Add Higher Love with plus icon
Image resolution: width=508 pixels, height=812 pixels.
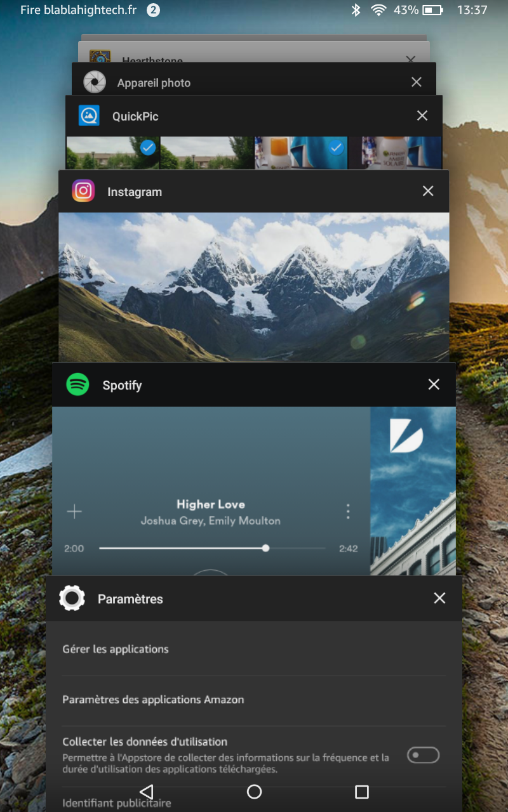coord(74,512)
